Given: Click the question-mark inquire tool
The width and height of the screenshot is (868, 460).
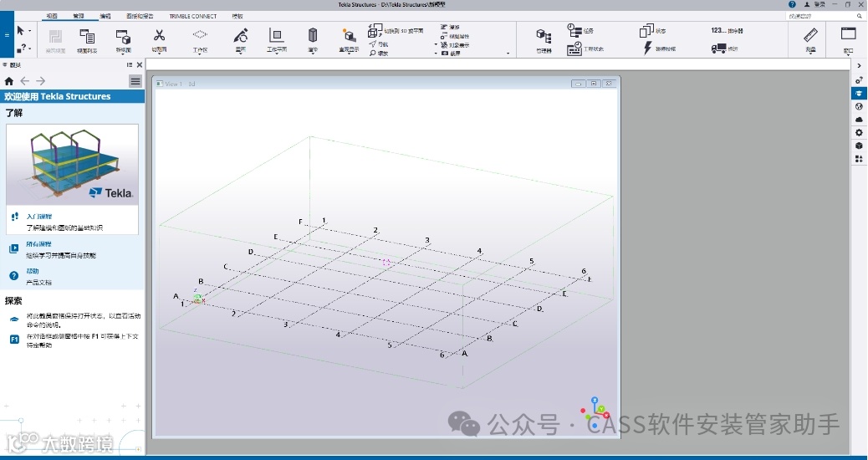Looking at the screenshot, I should 22,49.
